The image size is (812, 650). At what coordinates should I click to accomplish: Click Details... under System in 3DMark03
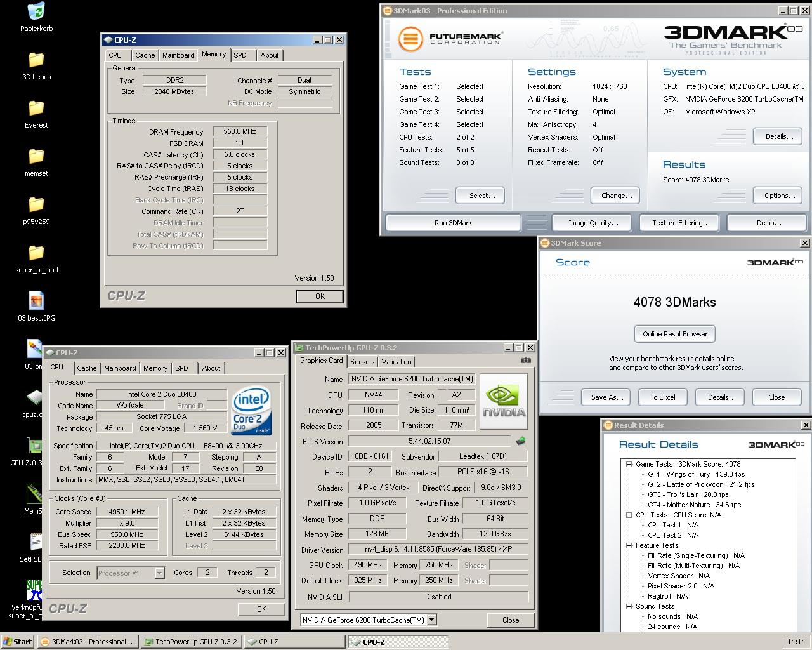click(x=779, y=136)
